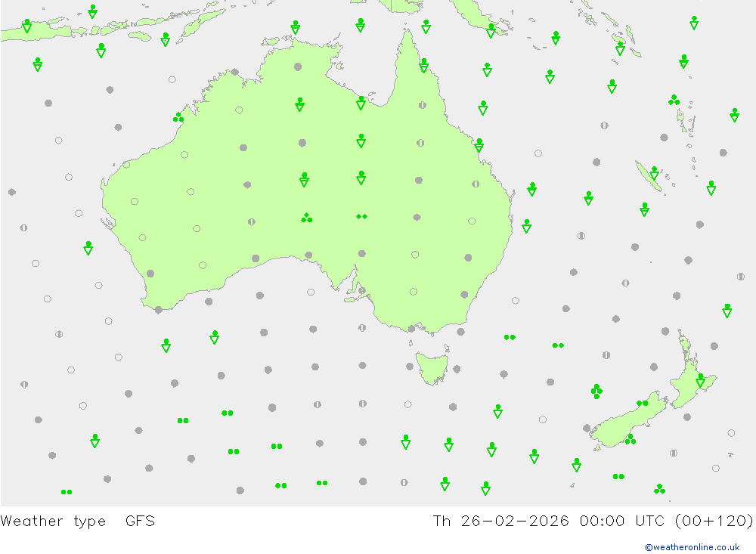This screenshot has height=554, width=756.
Task: Click the four-dot heavy rain symbol west of New Zealand
Action: pos(596,391)
